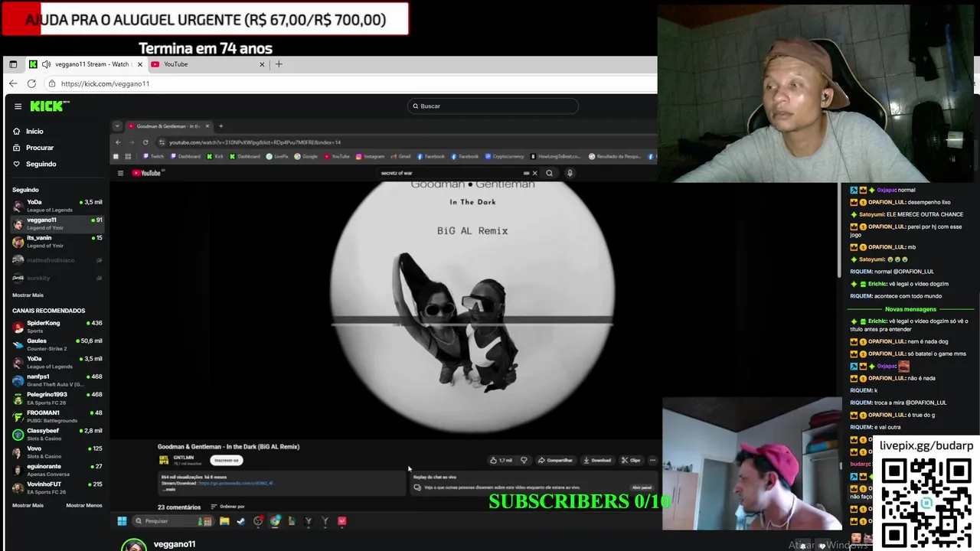Open Vovo recommended channel
Screen dimensions: 980x551
(x=57, y=452)
